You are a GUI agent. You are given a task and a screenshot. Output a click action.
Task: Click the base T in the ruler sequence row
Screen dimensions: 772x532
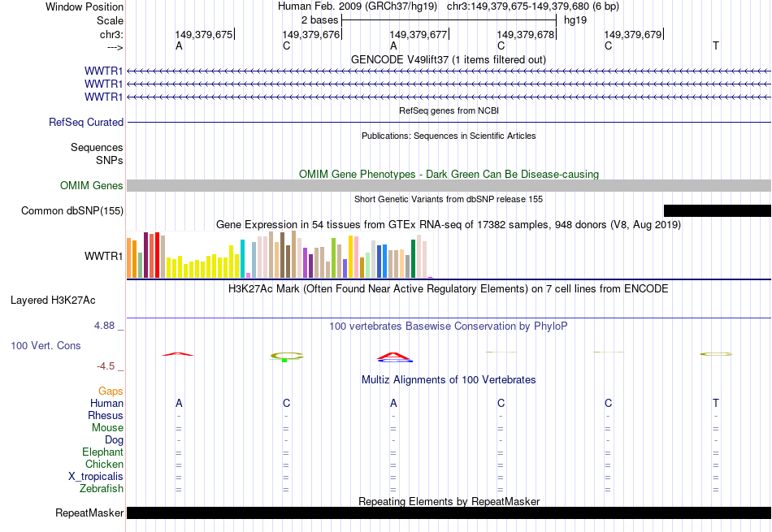coord(715,45)
